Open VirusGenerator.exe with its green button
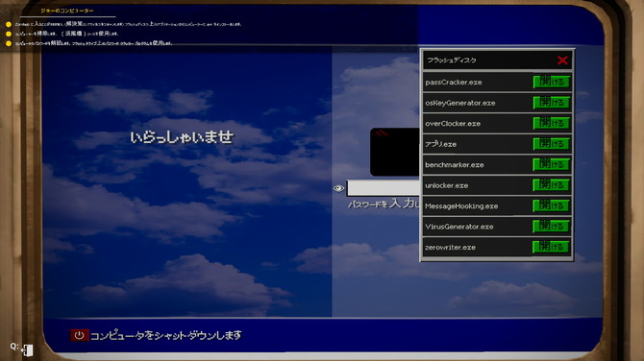 [x=552, y=227]
